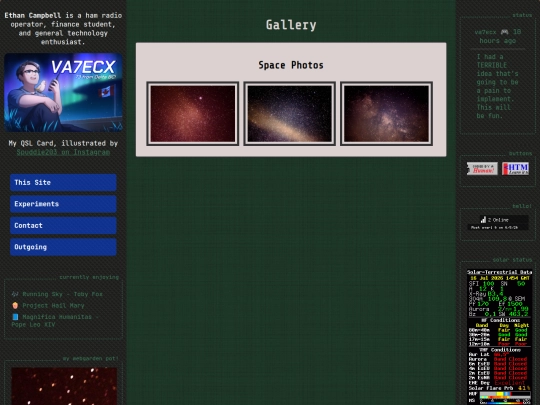The height and width of the screenshot is (405, 540).
Task: Open the Contact menu button
Action: point(63,226)
